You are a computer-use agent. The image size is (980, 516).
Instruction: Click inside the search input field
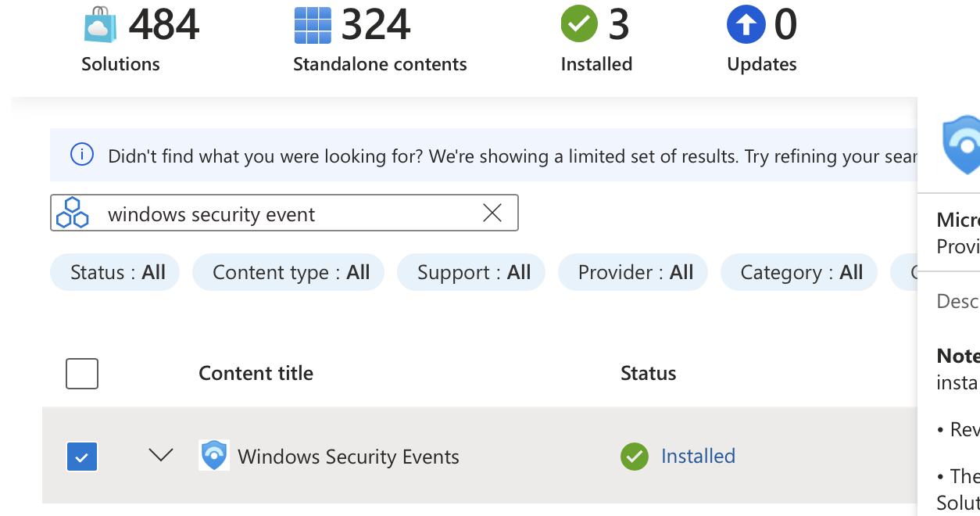tap(274, 212)
